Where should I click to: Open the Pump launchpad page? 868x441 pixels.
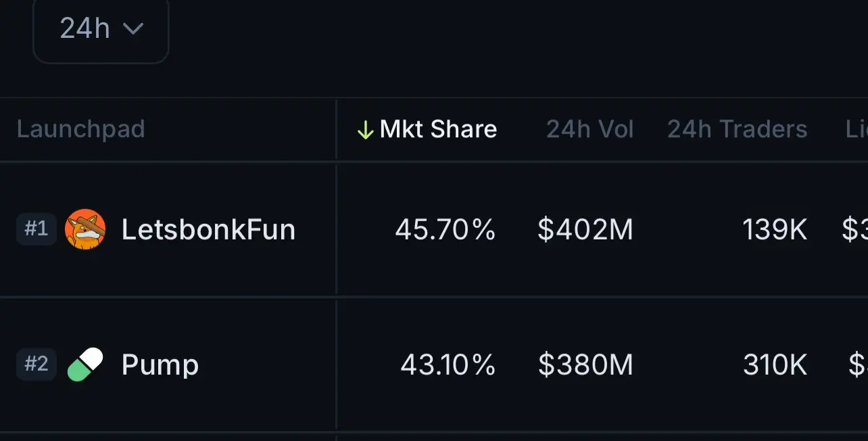coord(159,364)
